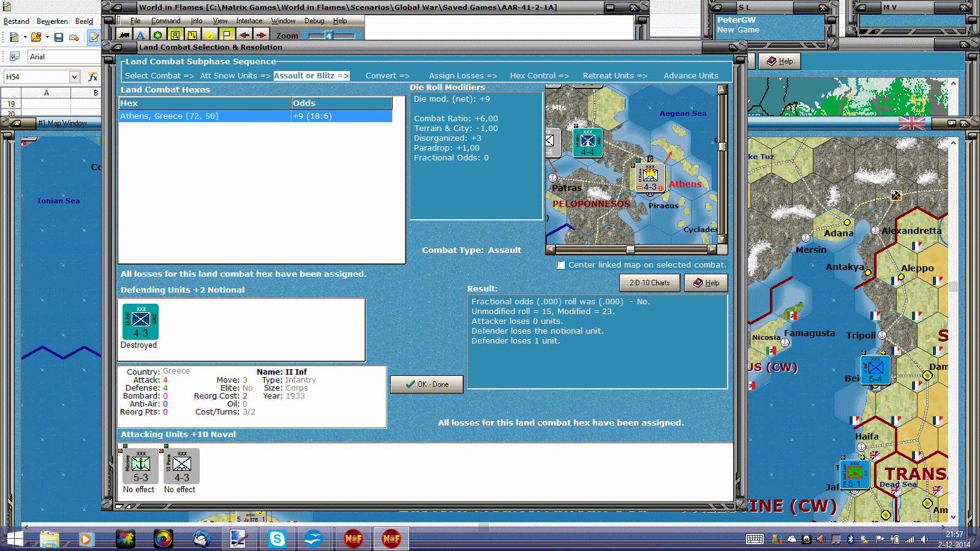Select column A header in the spreadsheet
This screenshot has height=551, width=980.
(x=47, y=93)
